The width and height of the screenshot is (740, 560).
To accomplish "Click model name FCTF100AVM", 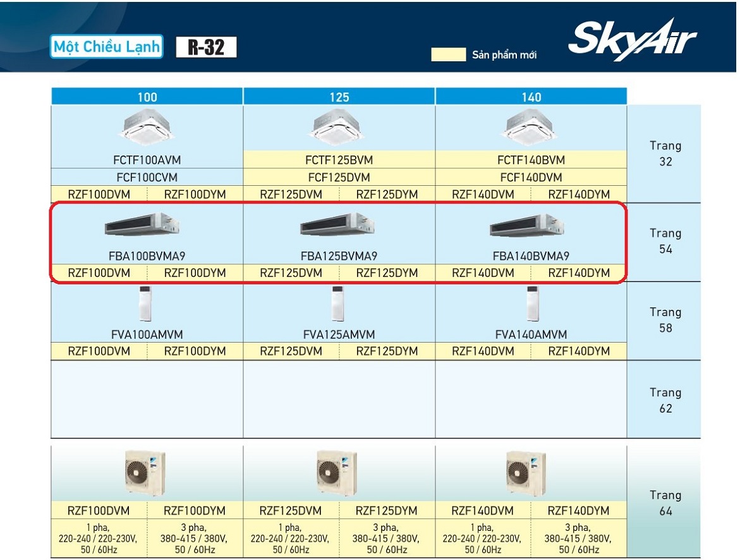I will click(147, 160).
